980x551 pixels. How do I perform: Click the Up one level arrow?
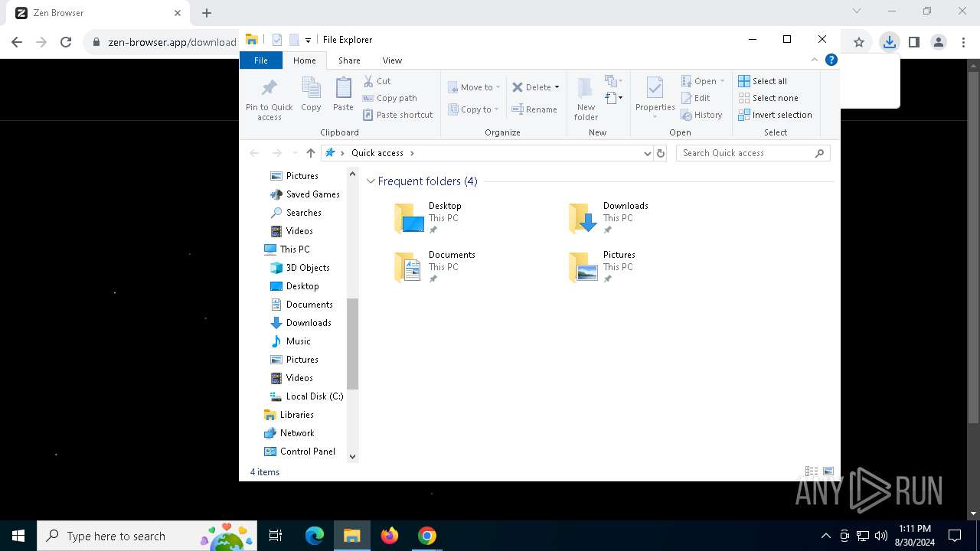(x=310, y=153)
